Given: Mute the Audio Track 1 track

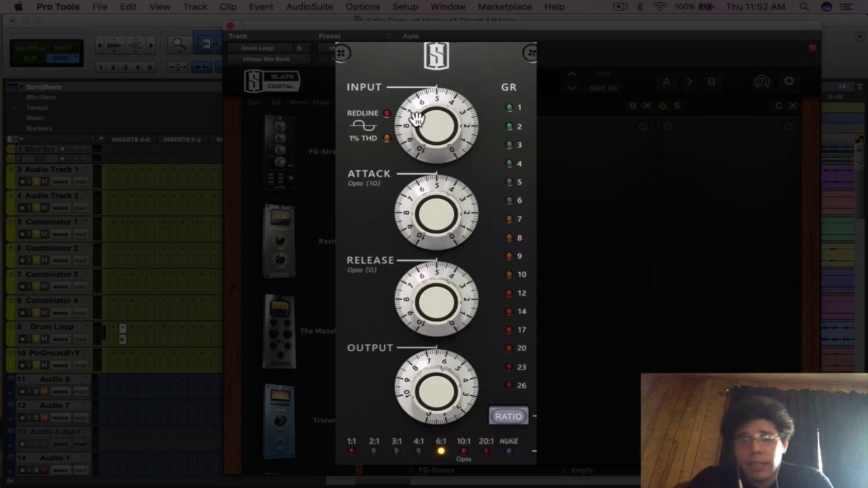Looking at the screenshot, I should (x=45, y=182).
